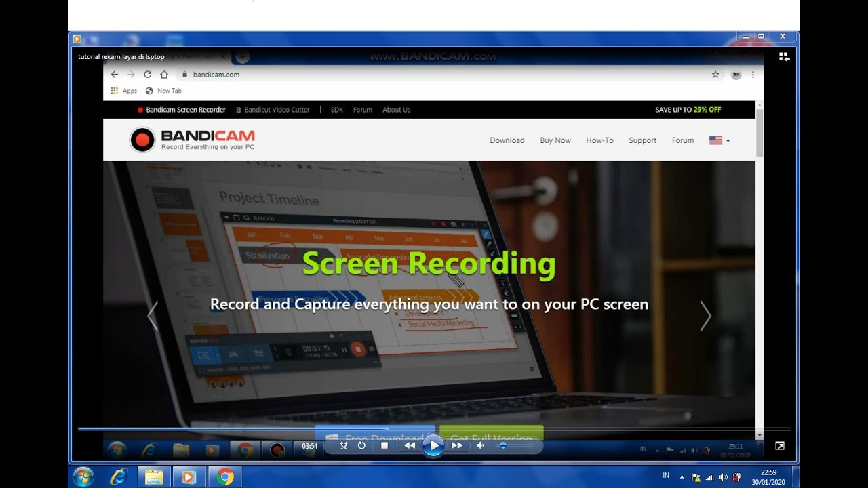Open the Windows Start menu
The height and width of the screenshot is (488, 868).
pyautogui.click(x=83, y=476)
